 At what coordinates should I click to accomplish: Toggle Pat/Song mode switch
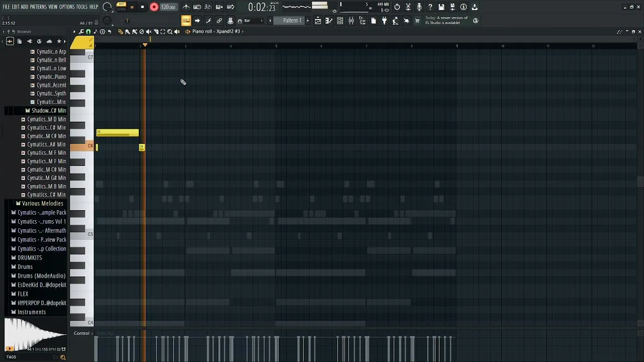point(121,7)
